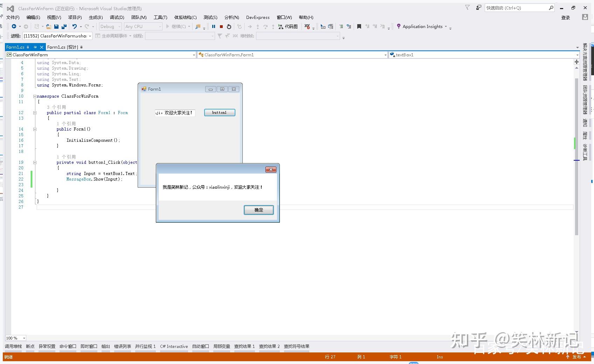
Task: Click the notifications flag icon in title bar
Action: [x=467, y=8]
